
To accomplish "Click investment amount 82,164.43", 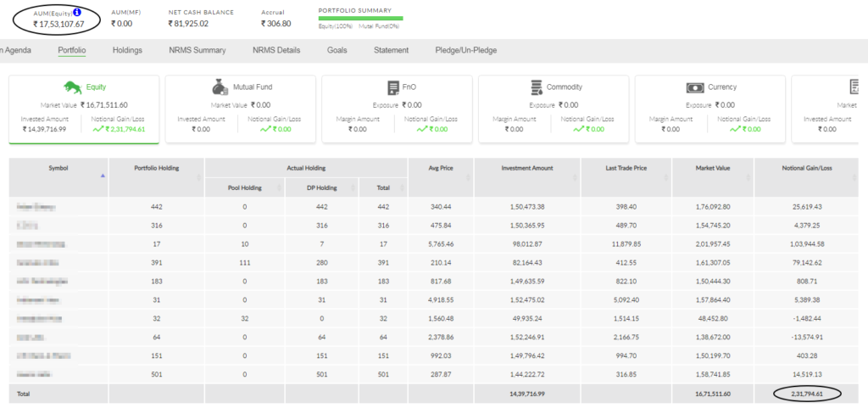I will click(x=527, y=263).
